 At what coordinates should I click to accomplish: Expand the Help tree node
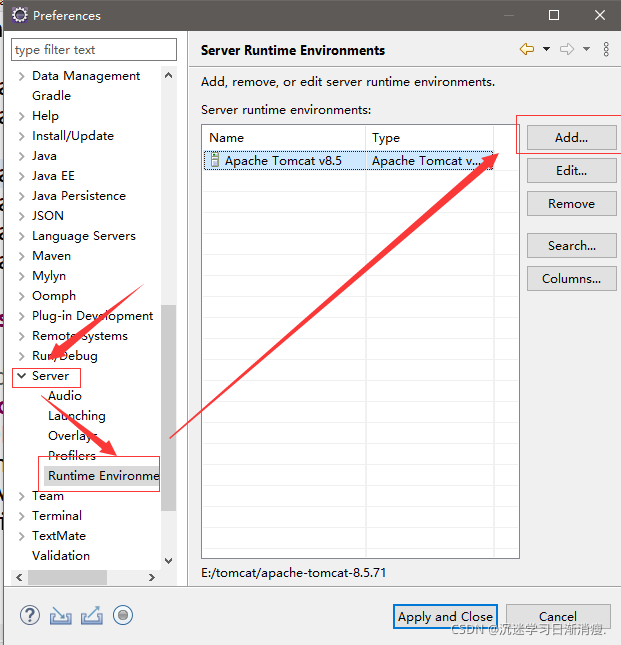[x=22, y=116]
